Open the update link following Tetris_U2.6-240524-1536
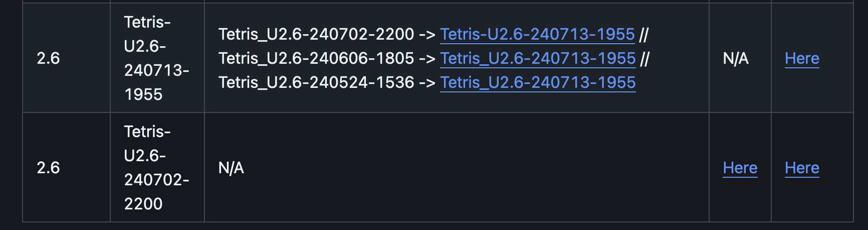 click(538, 82)
